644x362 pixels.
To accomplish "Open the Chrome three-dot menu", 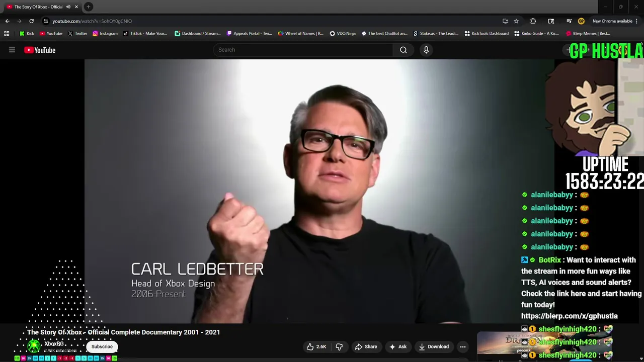I will tap(636, 21).
